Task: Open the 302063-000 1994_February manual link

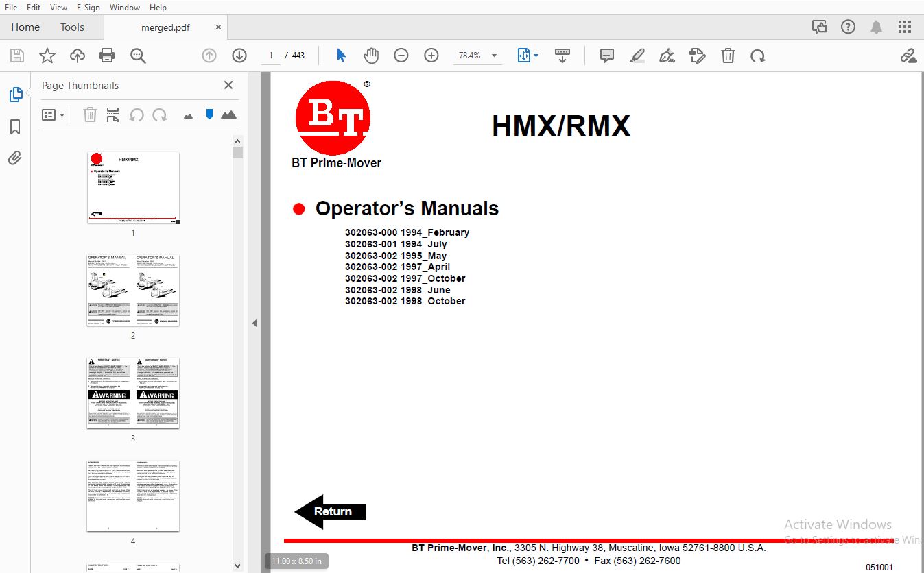Action: [407, 232]
